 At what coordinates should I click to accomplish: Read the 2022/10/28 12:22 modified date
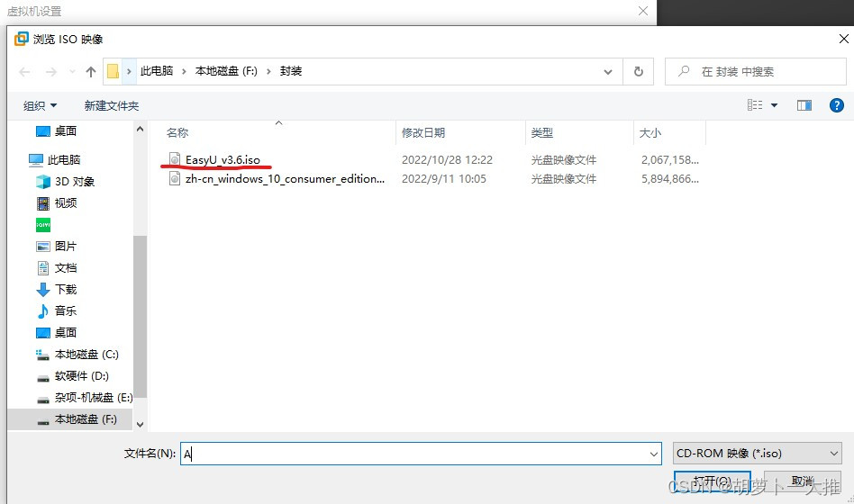[x=447, y=160]
